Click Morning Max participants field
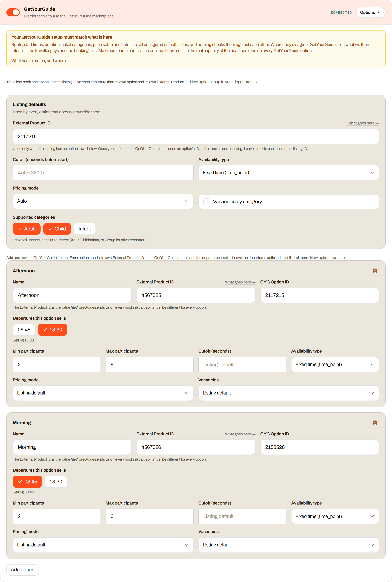The image size is (392, 582). [x=149, y=516]
